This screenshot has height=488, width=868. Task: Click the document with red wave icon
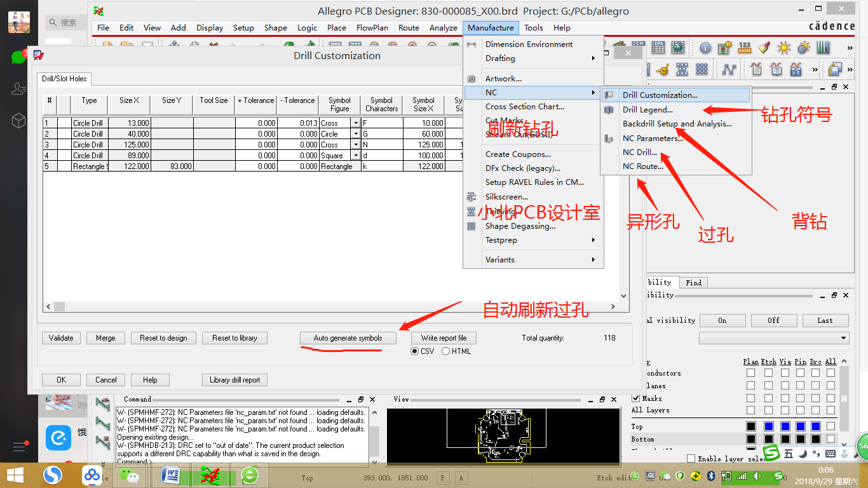click(x=756, y=69)
